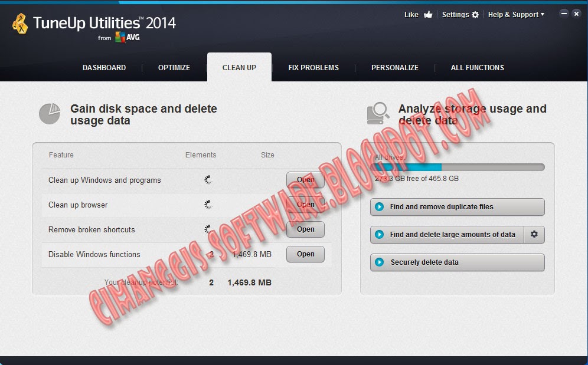Click loading spinner for Clean up Windows and programs
588x365 pixels.
click(x=208, y=180)
